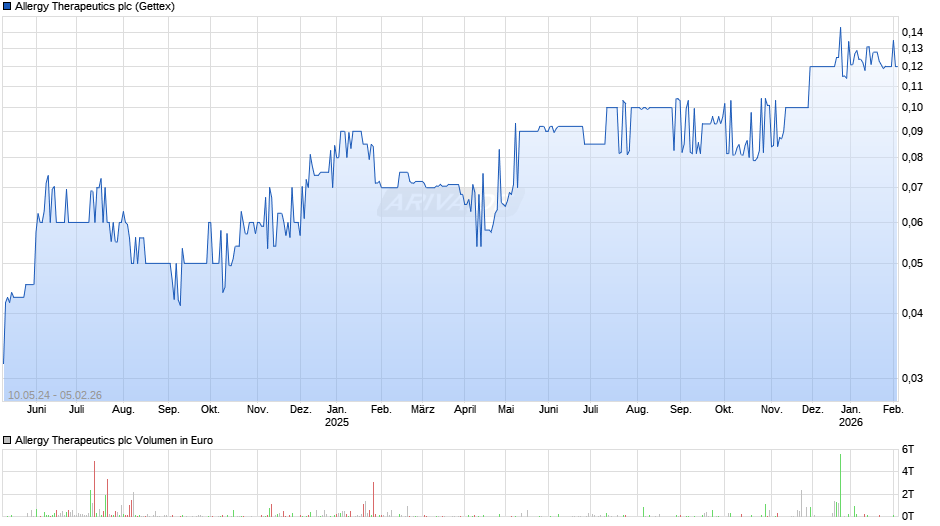Click the gray legend square beside Volumen in Euro
The height and width of the screenshot is (526, 940).
click(7, 441)
